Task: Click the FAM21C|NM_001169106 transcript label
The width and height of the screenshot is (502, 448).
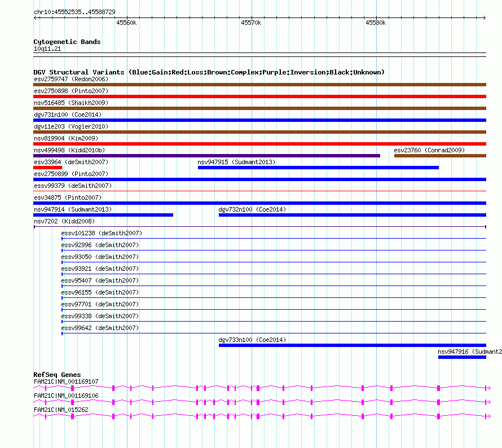Action: [66, 396]
